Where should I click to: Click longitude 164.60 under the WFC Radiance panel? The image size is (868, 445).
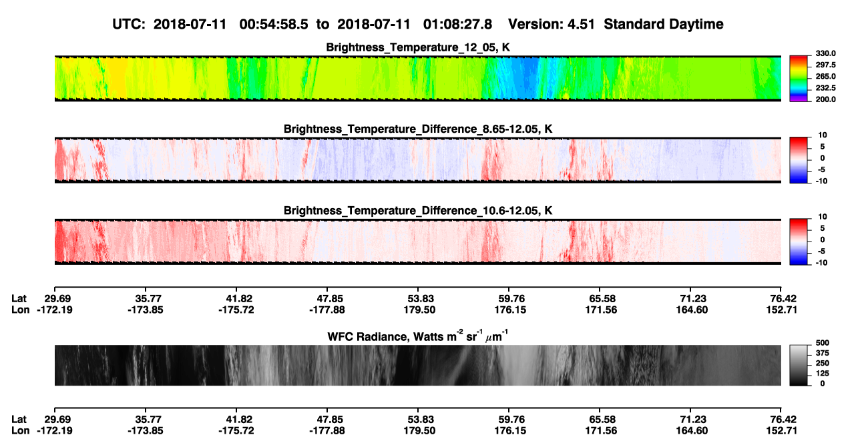pyautogui.click(x=693, y=431)
